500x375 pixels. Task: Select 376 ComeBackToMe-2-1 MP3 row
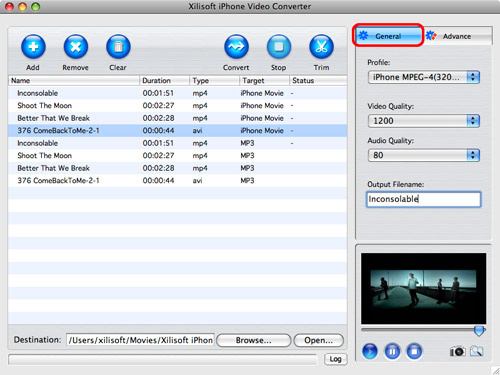point(178,181)
